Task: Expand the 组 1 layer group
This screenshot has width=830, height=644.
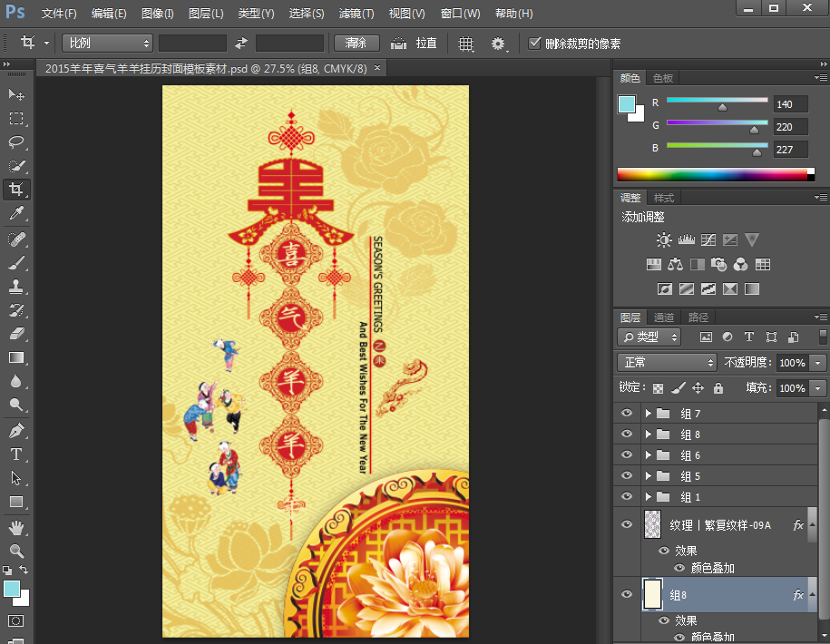Action: (x=649, y=497)
